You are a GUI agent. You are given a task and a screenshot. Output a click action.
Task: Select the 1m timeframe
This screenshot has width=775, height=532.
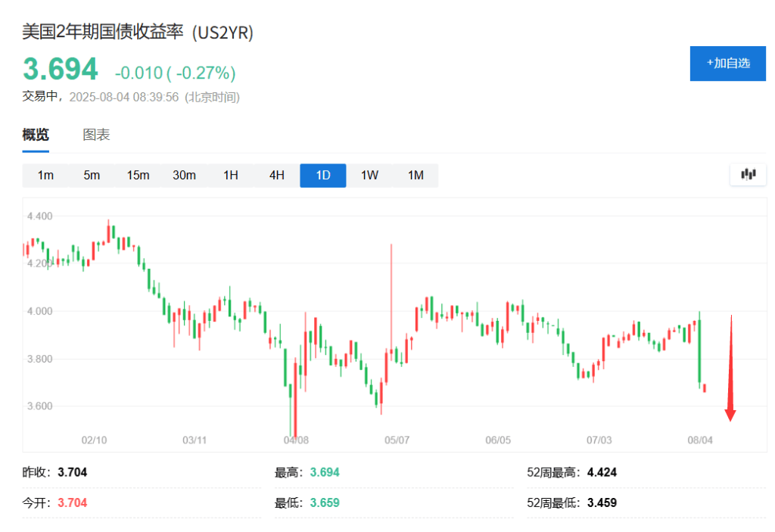coord(45,175)
